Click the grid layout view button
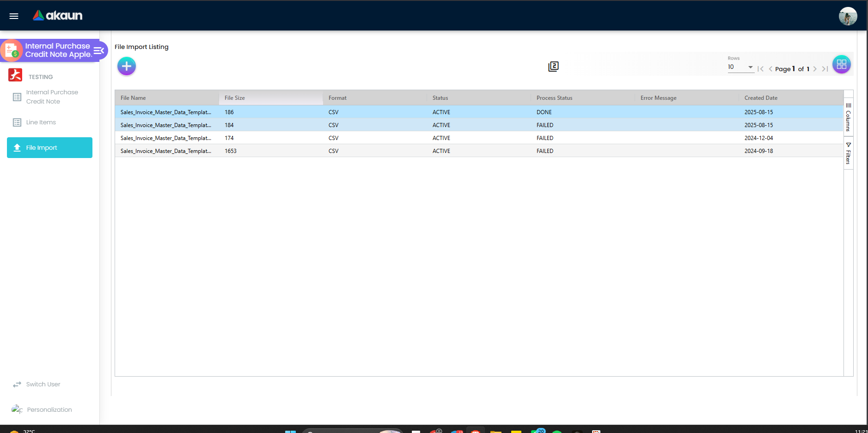The height and width of the screenshot is (433, 868). [x=841, y=64]
